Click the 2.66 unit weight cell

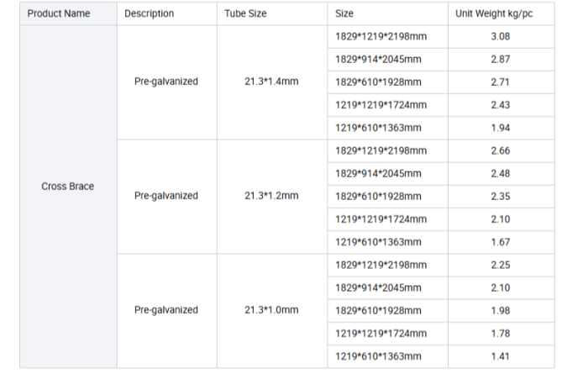[501, 150]
